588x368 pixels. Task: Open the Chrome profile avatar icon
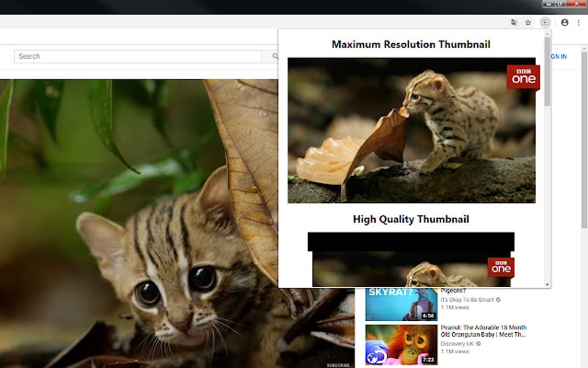pos(564,22)
